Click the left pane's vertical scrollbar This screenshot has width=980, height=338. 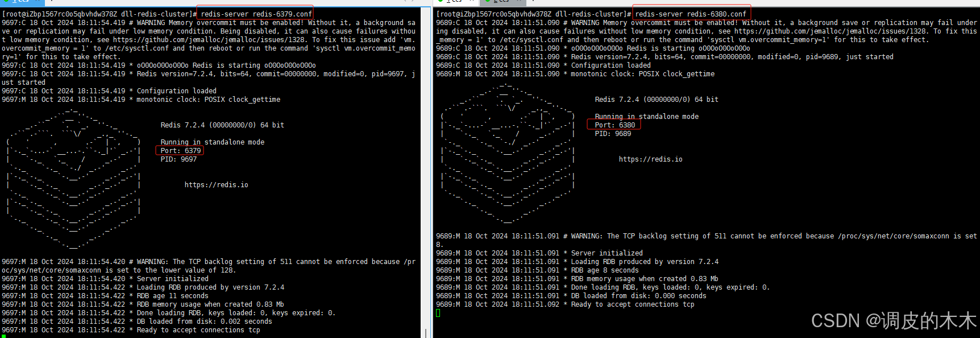(426, 172)
